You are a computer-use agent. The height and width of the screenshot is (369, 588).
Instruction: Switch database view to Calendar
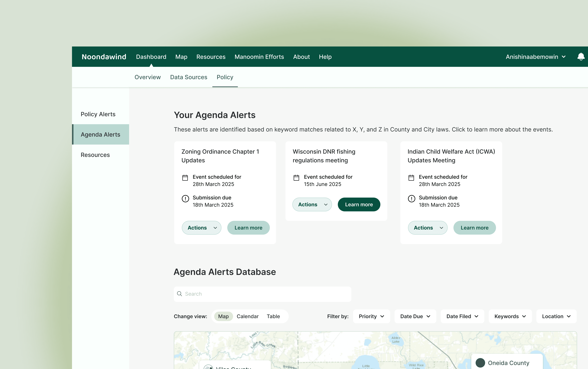point(247,316)
